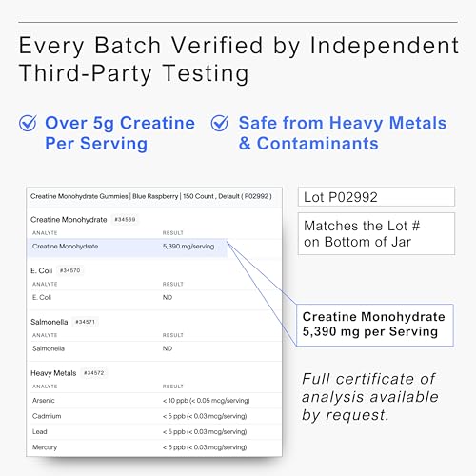
Task: Select the Cadmium result row
Action: click(x=155, y=416)
